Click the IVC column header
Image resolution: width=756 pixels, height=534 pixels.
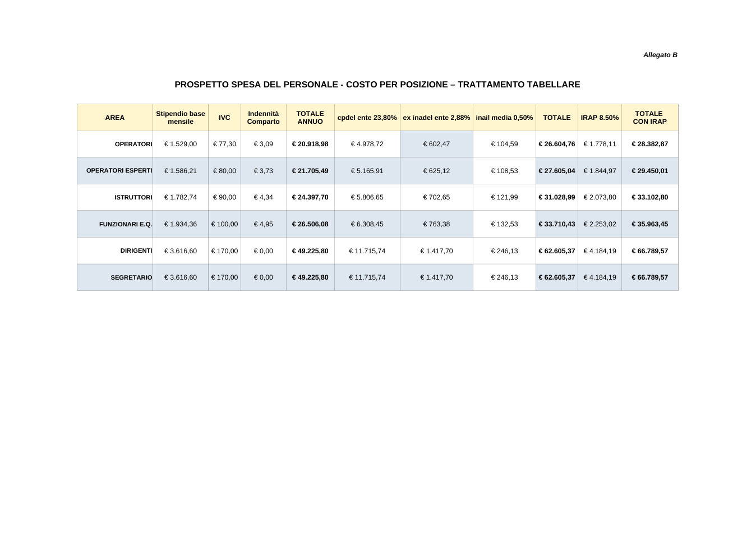point(224,118)
